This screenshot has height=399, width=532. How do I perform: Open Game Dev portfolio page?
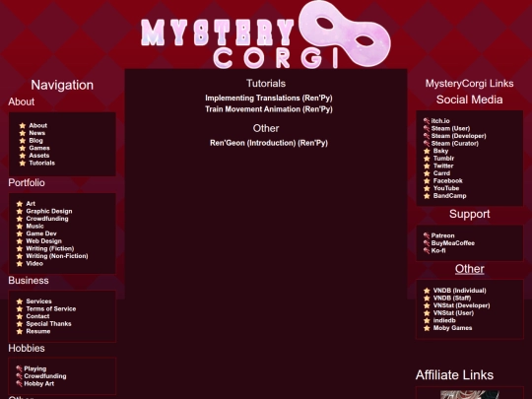tap(41, 233)
